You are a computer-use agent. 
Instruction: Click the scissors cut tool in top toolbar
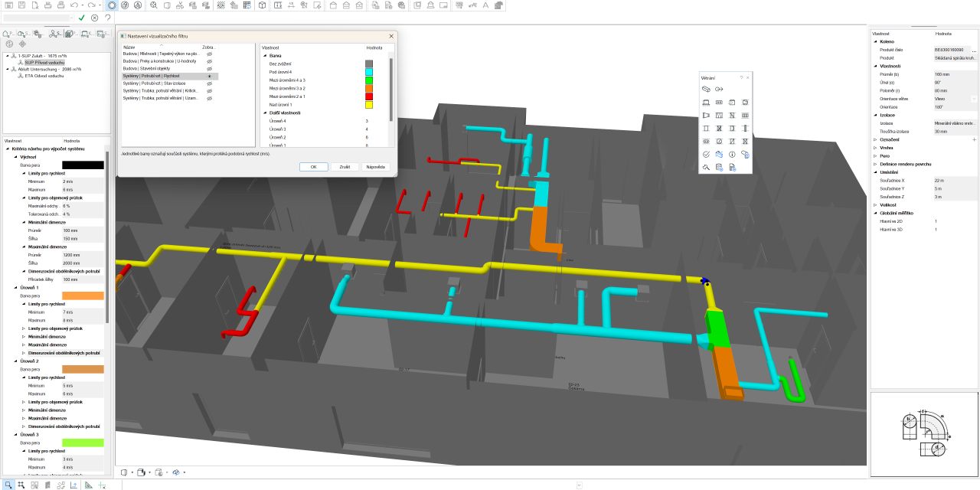tap(178, 5)
